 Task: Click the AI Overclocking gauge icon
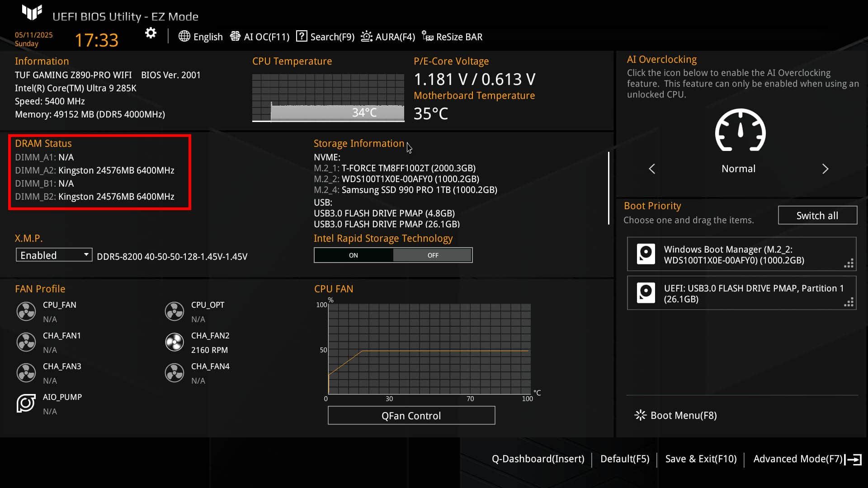click(740, 130)
